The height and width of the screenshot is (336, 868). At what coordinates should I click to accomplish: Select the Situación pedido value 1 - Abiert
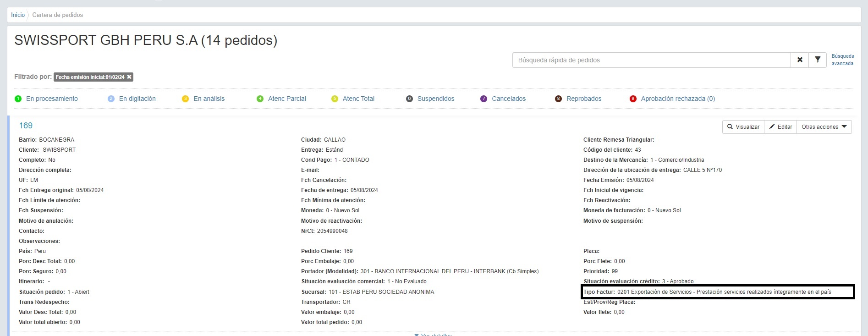(78, 292)
